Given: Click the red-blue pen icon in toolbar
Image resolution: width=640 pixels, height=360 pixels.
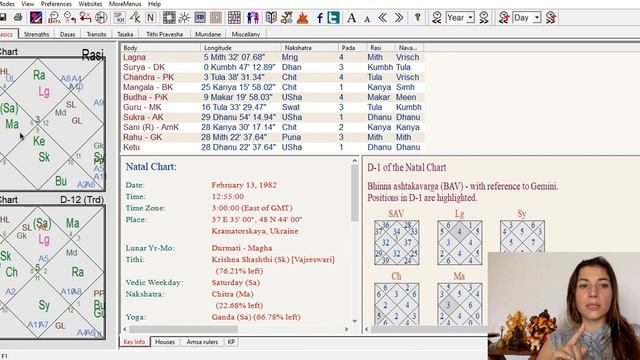Looking at the screenshot, I should 36,18.
